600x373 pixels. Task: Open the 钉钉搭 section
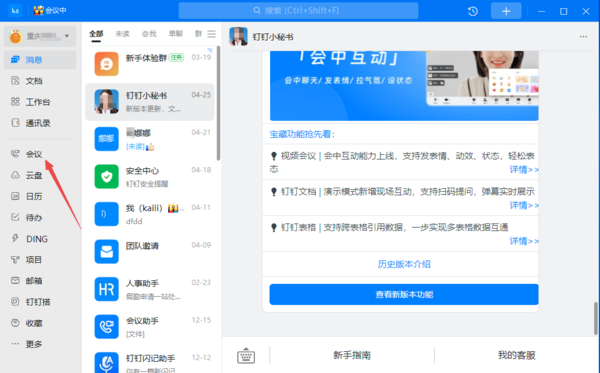(x=39, y=302)
